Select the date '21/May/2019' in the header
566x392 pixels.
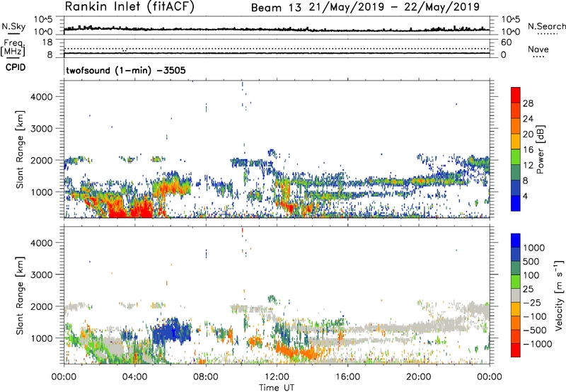(x=347, y=7)
